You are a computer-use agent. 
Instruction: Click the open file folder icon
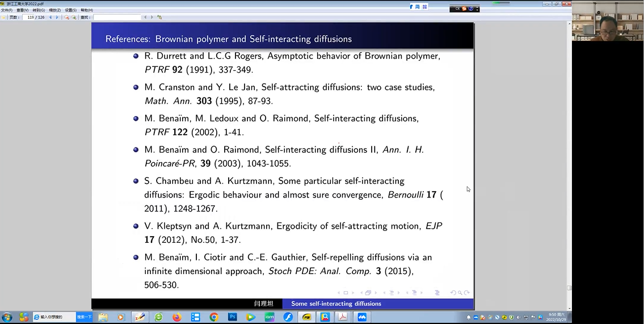(x=4, y=18)
